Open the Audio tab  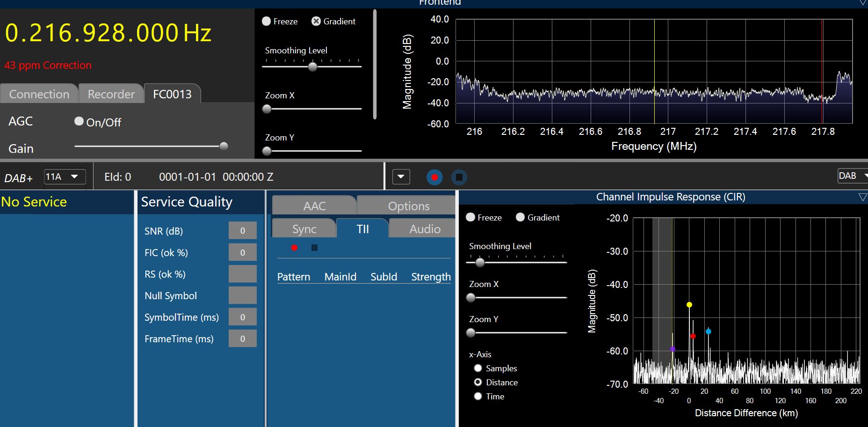point(425,229)
